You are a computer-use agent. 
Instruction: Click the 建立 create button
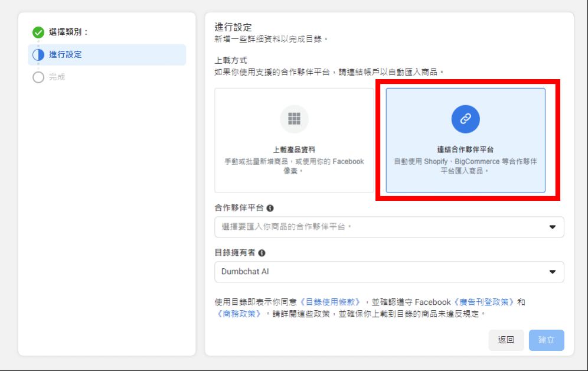[546, 340]
